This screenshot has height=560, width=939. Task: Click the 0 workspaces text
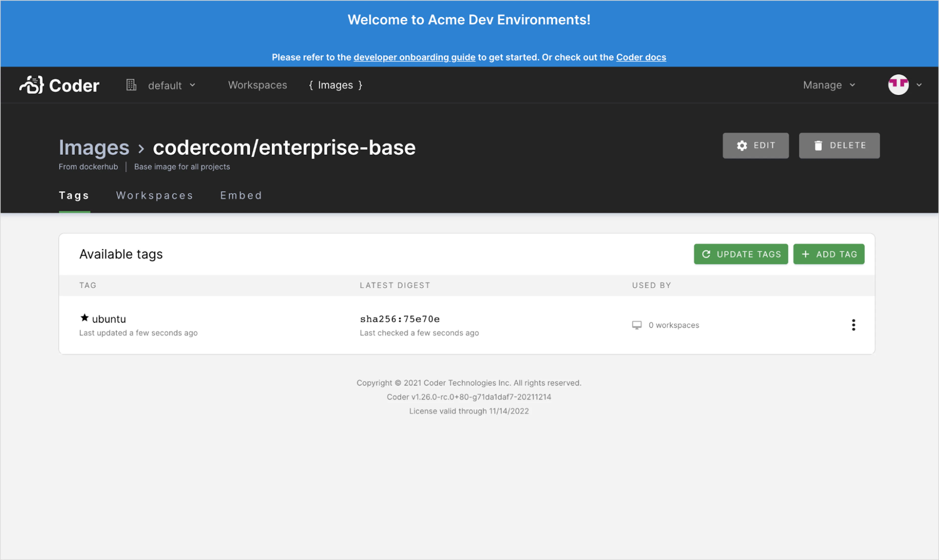pyautogui.click(x=674, y=325)
